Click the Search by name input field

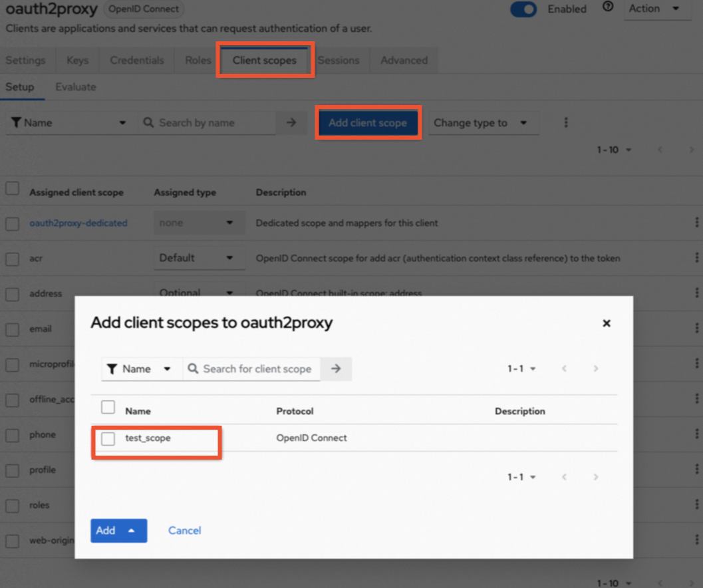click(x=206, y=122)
